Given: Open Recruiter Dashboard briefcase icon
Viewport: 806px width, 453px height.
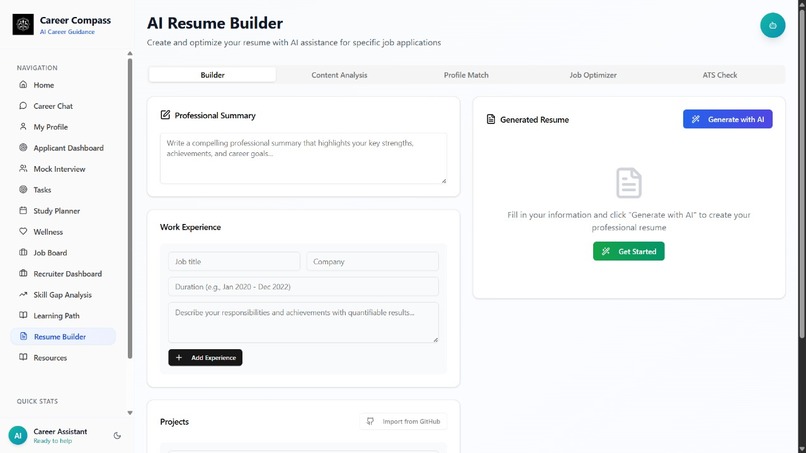Looking at the screenshot, I should 23,274.
